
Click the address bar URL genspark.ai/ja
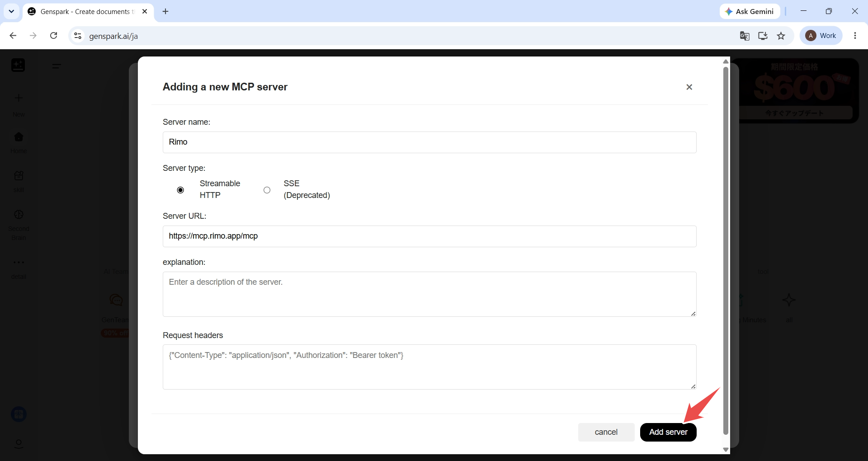[113, 36]
